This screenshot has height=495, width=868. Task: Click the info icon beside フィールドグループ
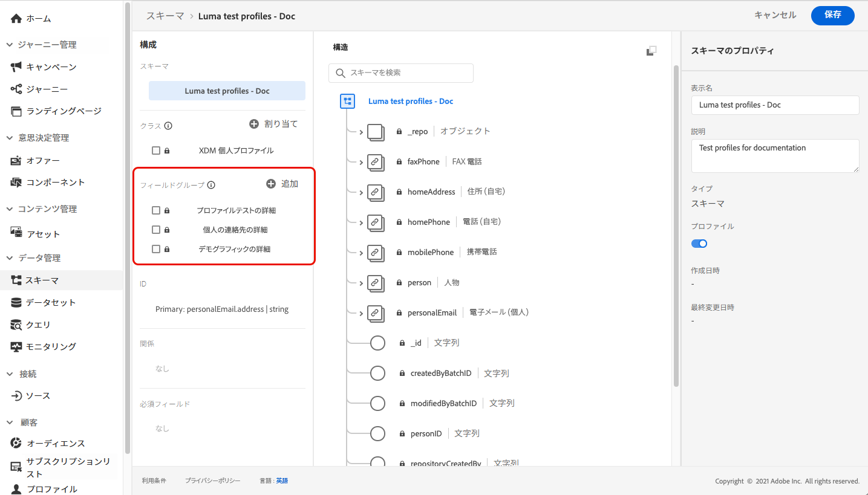click(211, 185)
